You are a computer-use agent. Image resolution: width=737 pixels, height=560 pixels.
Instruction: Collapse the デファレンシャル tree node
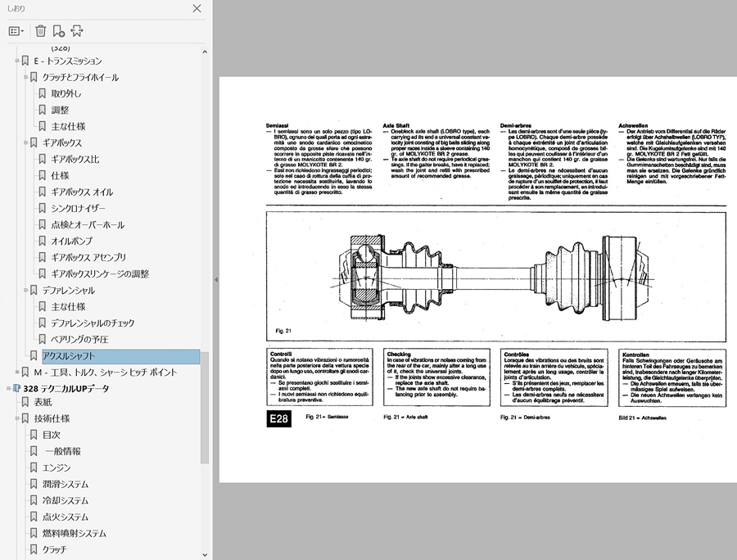(25, 290)
